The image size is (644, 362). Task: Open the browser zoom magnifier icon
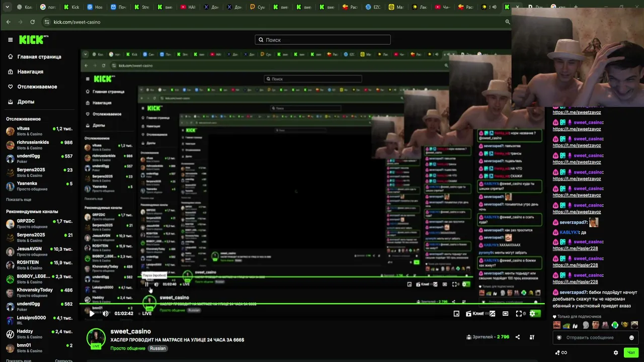click(x=507, y=22)
